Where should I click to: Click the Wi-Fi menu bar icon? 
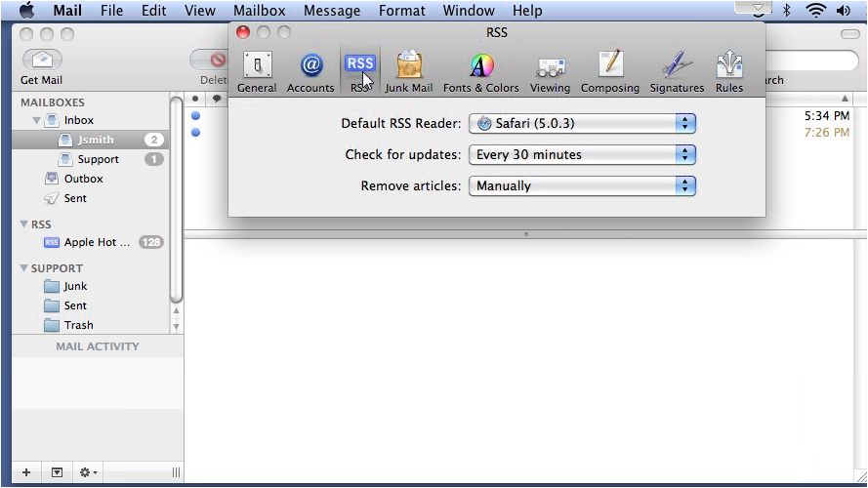[x=816, y=10]
